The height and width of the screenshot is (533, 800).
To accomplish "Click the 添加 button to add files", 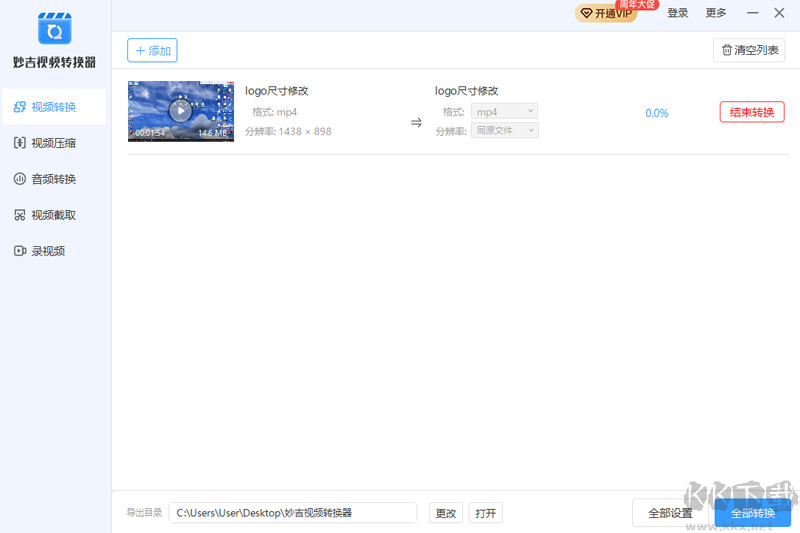I will pos(152,50).
